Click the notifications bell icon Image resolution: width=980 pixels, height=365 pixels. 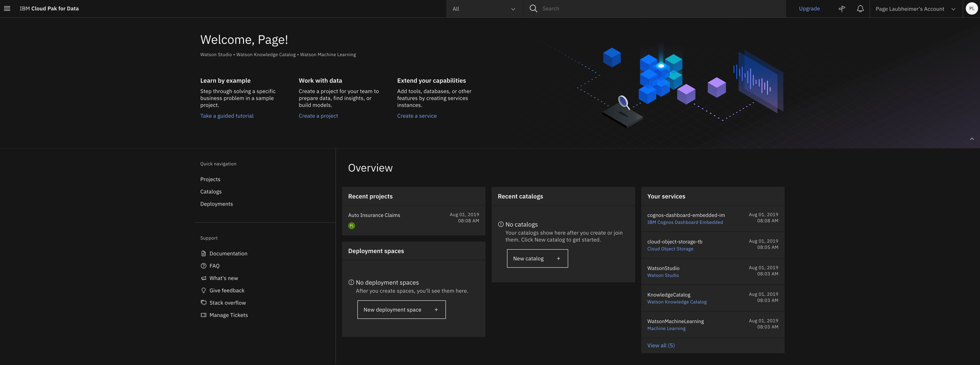coord(860,8)
